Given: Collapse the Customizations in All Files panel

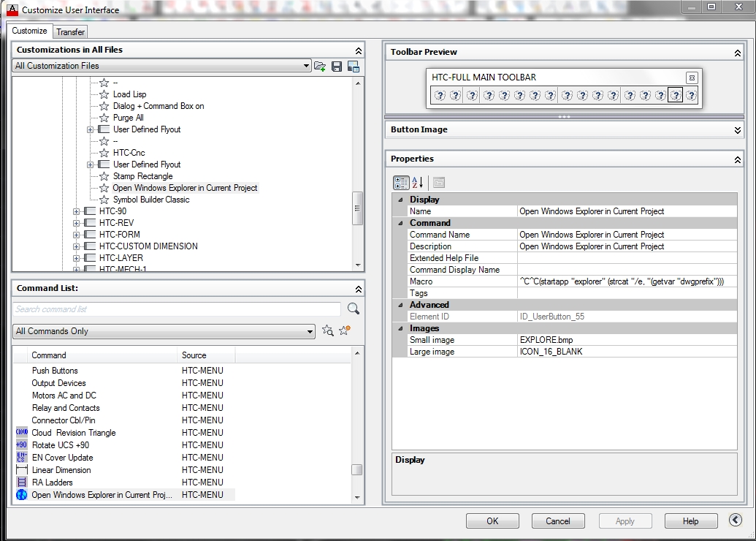Looking at the screenshot, I should 358,50.
